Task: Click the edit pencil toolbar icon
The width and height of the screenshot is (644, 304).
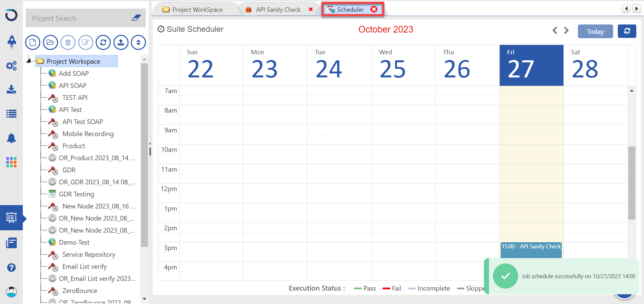Action: point(86,43)
